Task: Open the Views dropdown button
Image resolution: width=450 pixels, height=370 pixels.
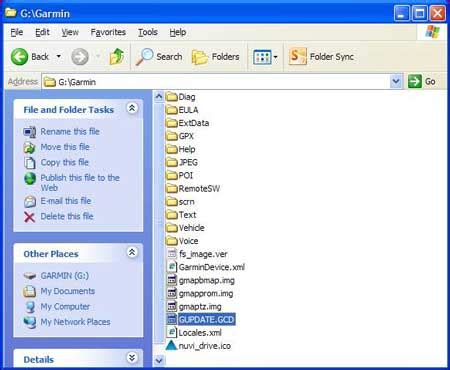Action: click(x=265, y=57)
